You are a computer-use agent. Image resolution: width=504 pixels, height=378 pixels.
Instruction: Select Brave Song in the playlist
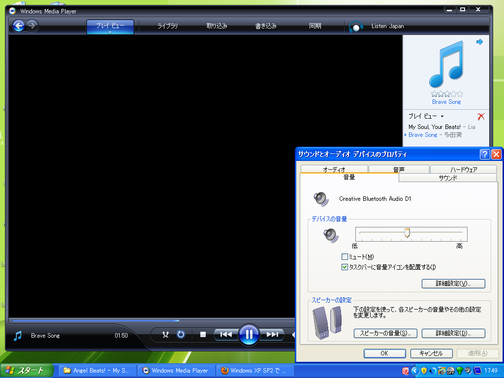click(435, 135)
